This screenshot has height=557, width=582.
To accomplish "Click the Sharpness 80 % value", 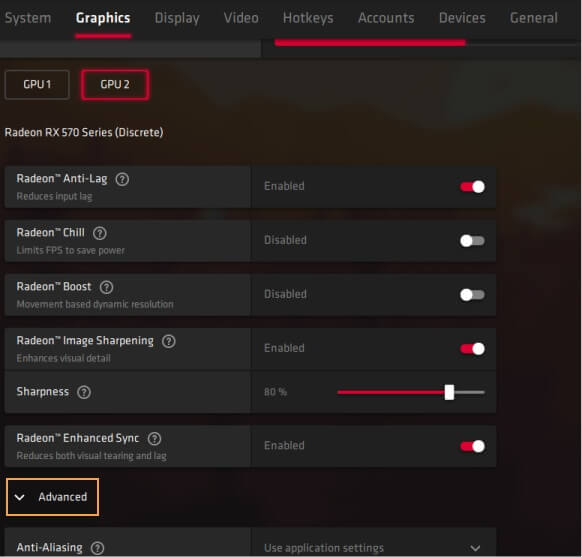I will (275, 392).
